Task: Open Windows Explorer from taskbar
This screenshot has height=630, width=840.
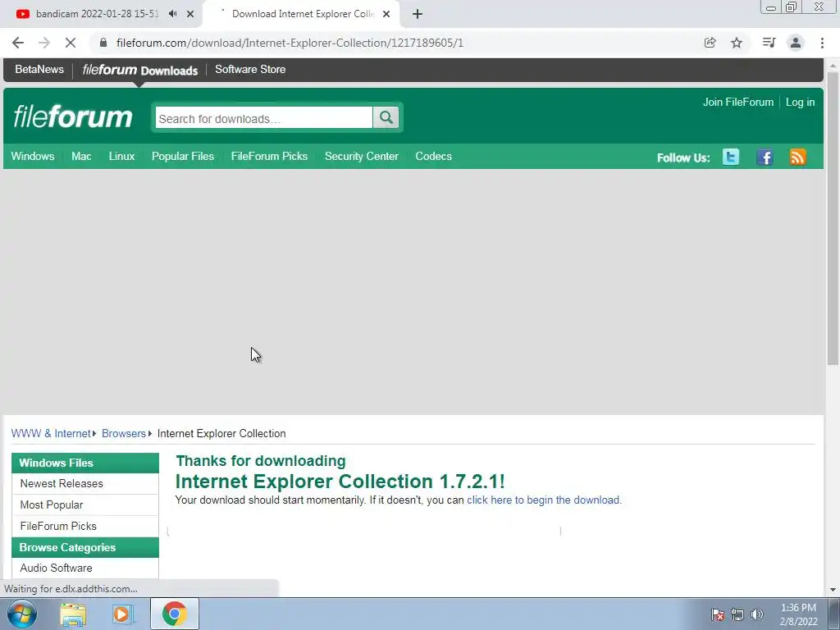Action: pos(73,614)
